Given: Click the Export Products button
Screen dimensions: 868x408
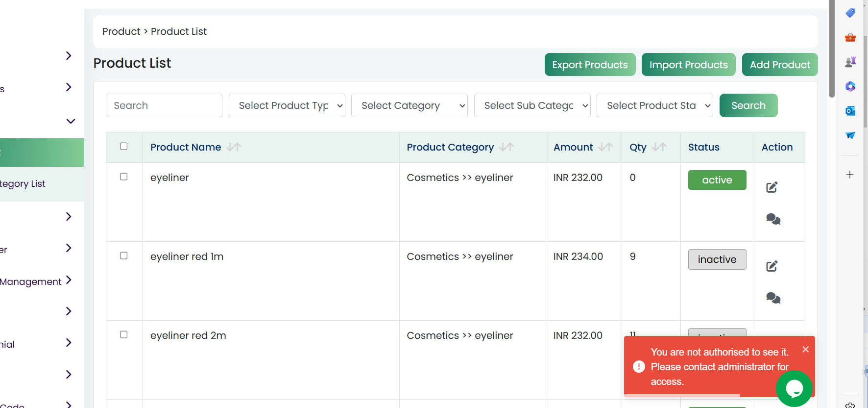Looking at the screenshot, I should tap(590, 65).
